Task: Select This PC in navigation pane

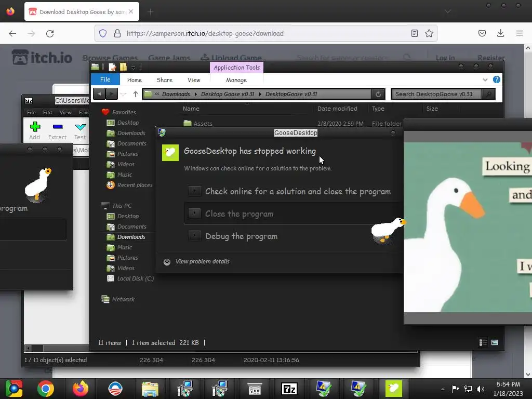Action: click(x=117, y=206)
